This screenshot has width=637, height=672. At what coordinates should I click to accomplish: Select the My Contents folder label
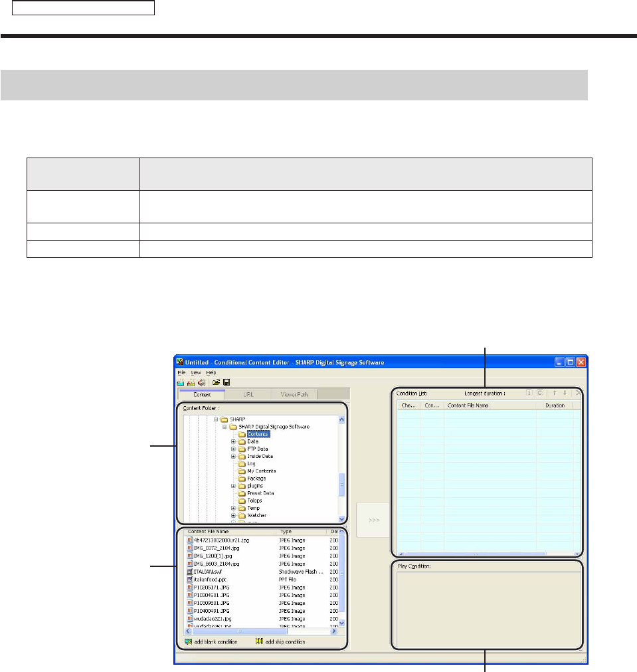point(261,471)
